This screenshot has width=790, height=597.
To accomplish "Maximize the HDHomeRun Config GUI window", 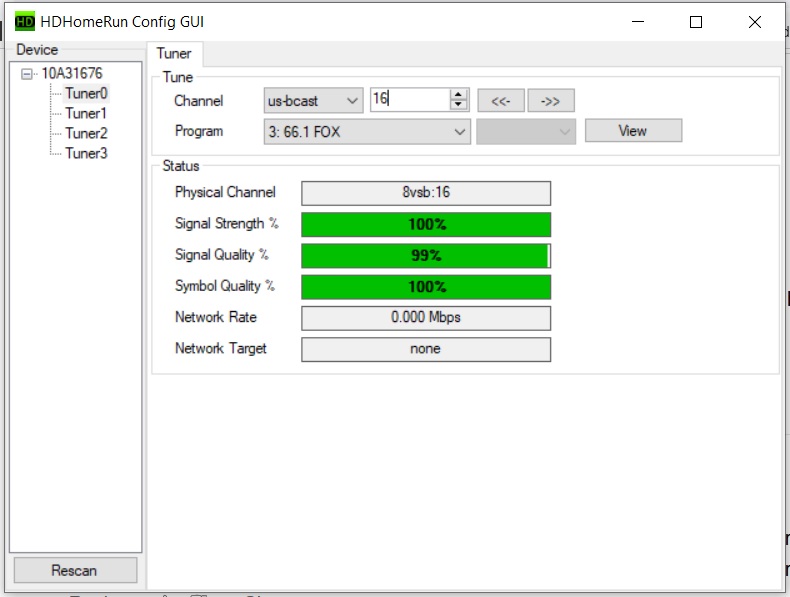I will tap(696, 22).
